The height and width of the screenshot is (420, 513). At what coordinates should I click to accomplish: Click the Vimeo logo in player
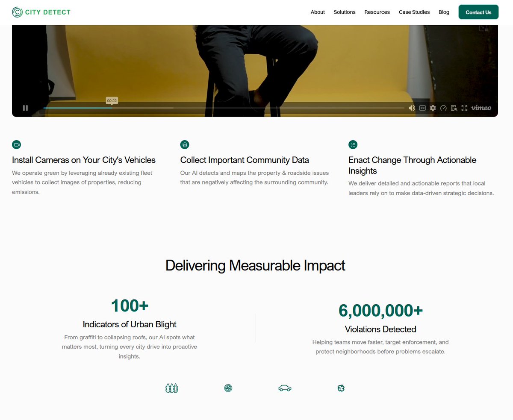click(481, 108)
